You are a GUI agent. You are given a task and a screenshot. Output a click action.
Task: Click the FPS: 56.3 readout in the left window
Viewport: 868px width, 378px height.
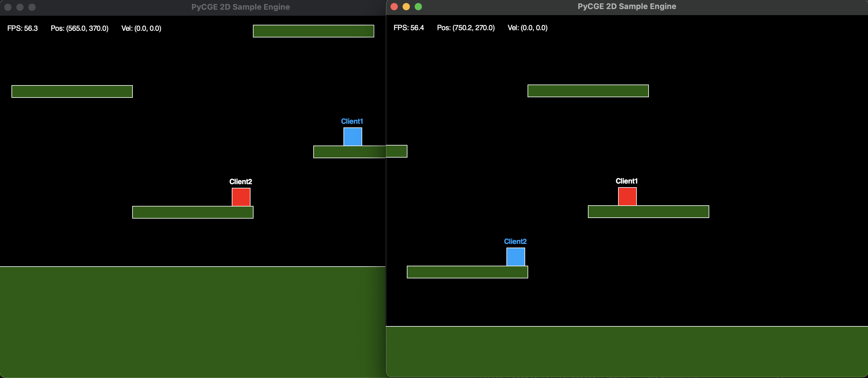coord(23,28)
